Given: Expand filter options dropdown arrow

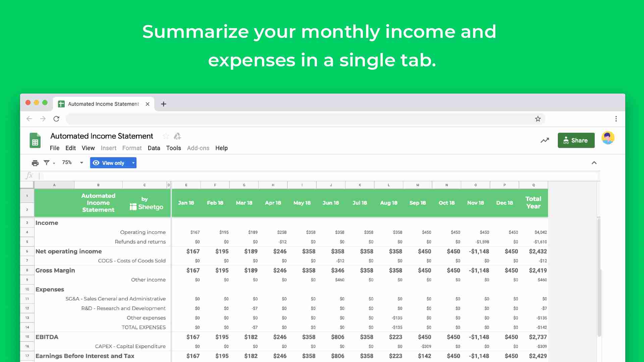Looking at the screenshot, I should (53, 163).
